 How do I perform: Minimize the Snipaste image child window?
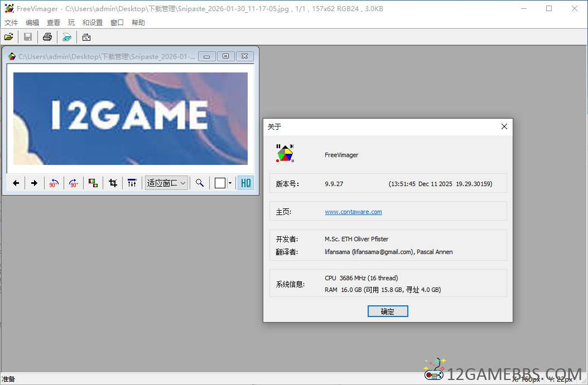point(206,56)
